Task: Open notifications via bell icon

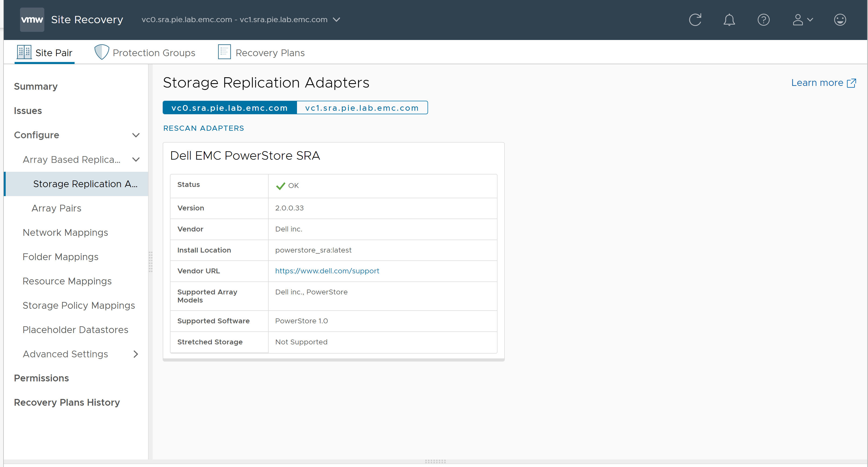Action: (x=729, y=19)
